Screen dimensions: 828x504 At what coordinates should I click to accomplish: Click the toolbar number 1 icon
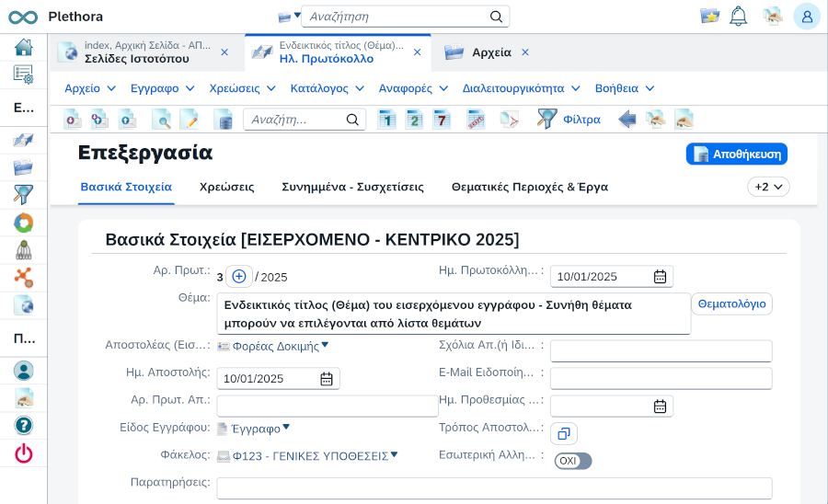coord(387,120)
